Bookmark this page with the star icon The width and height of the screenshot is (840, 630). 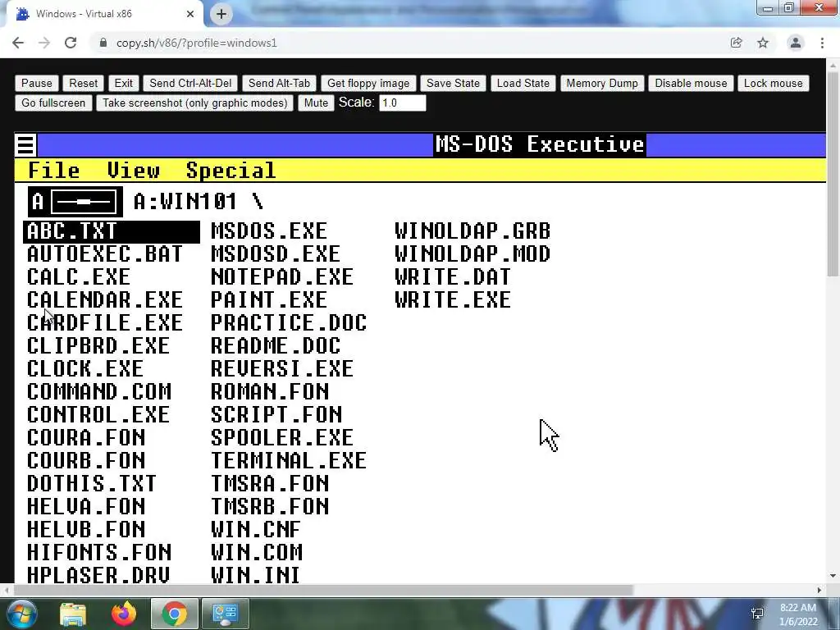pos(763,43)
